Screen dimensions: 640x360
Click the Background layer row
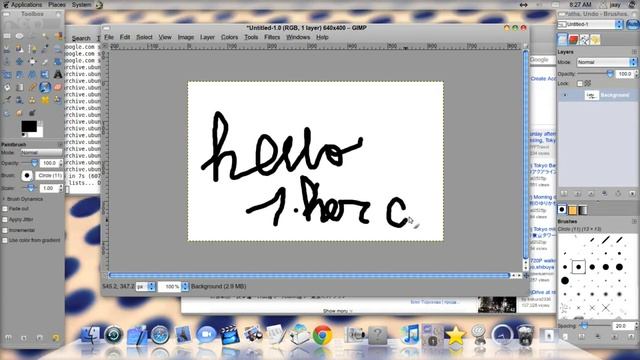point(598,95)
